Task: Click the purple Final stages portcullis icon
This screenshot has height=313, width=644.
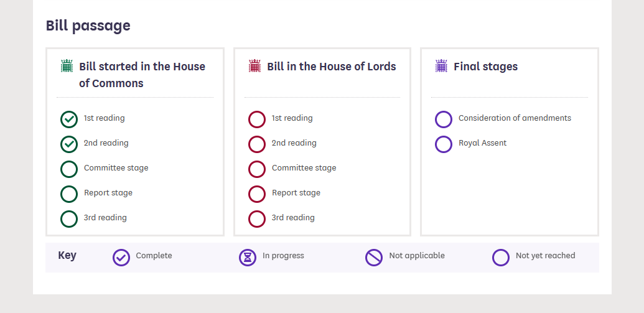Action: click(441, 66)
